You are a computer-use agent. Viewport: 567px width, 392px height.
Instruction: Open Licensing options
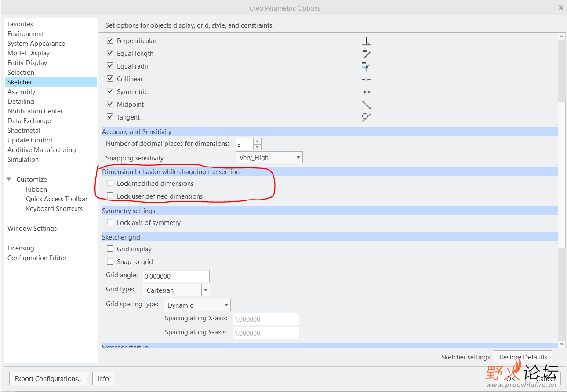pos(21,248)
